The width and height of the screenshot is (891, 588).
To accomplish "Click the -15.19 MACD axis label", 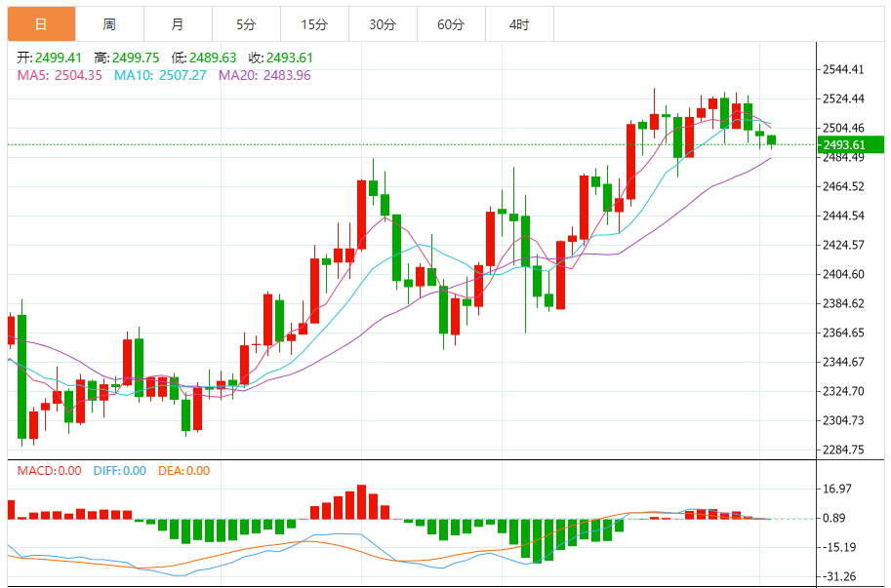I will tap(837, 548).
